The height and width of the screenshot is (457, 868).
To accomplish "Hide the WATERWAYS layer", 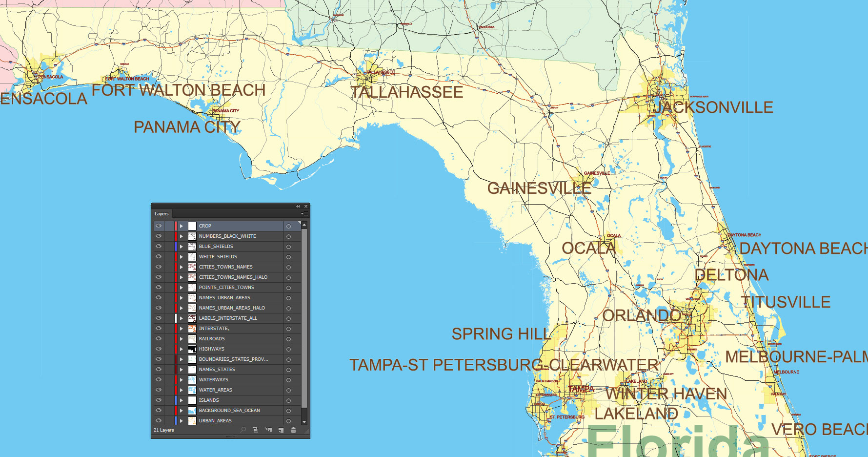I will point(159,379).
